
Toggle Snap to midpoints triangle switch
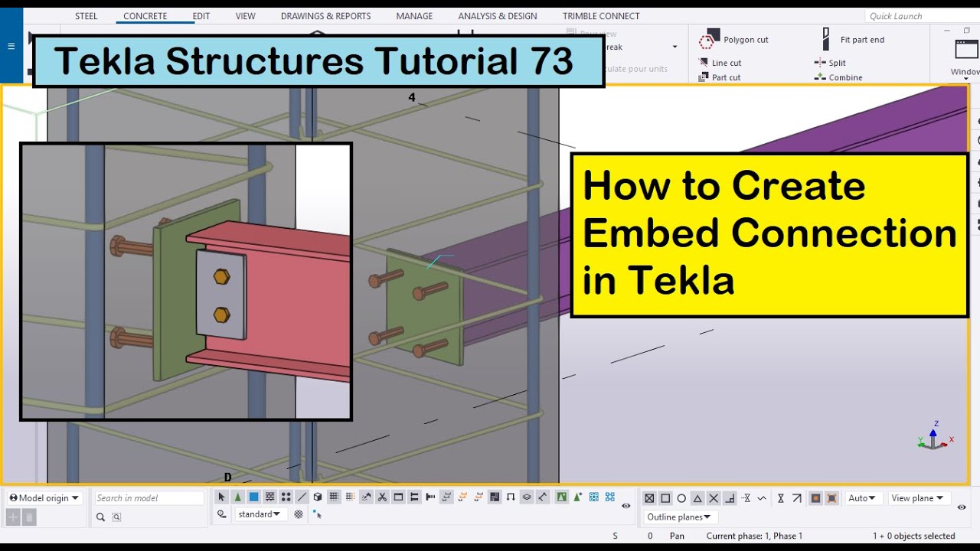697,498
